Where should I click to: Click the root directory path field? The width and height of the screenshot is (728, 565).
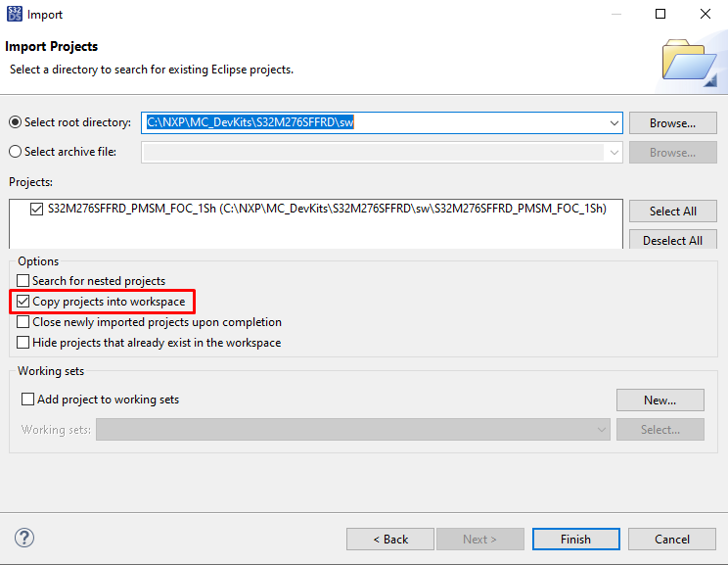[372, 122]
